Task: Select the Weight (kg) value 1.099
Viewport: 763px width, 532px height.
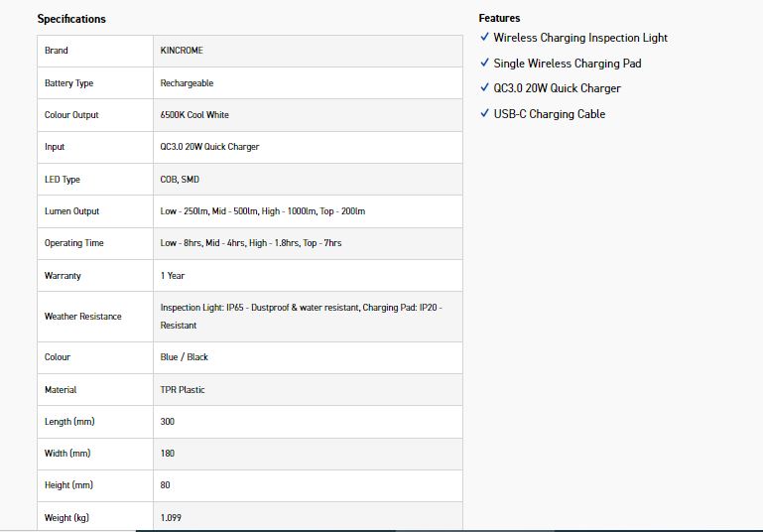Action: click(171, 518)
